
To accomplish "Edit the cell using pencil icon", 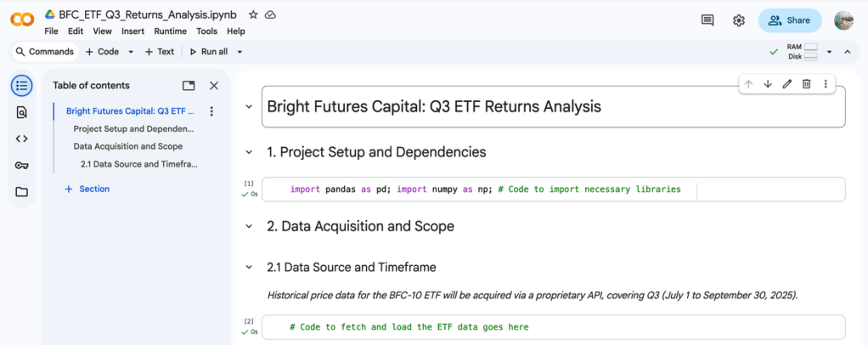I will [787, 83].
